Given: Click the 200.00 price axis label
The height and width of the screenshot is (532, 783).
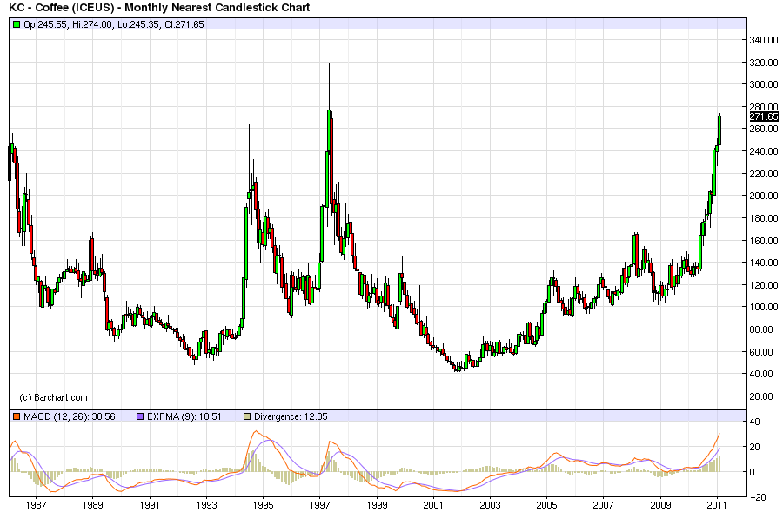Looking at the screenshot, I should coord(764,196).
